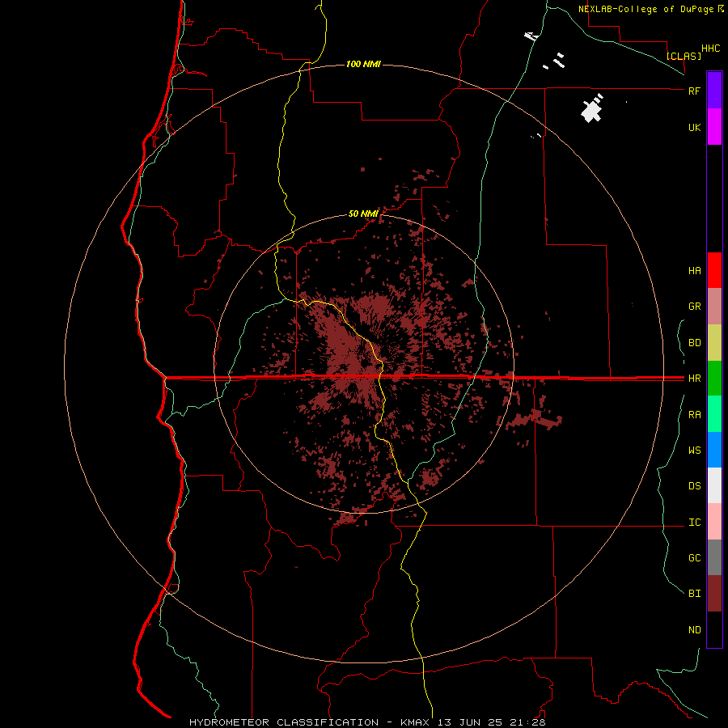Screen dimensions: 728x728
Task: Click the HR legend label
Action: 694,379
